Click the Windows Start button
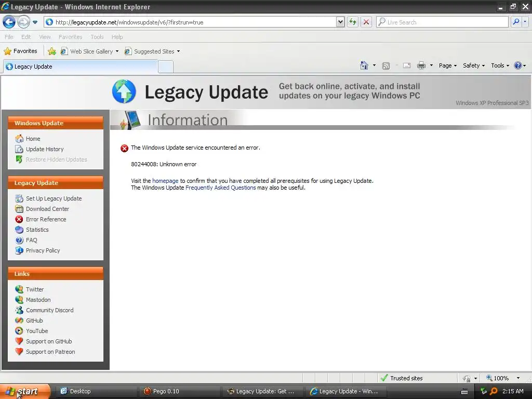This screenshot has height=399, width=532. 25,391
